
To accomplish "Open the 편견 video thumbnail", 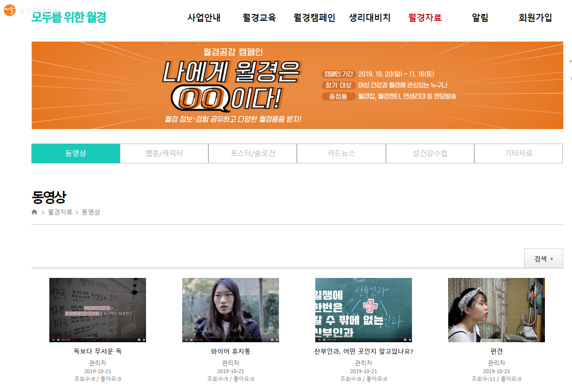I will click(x=496, y=309).
